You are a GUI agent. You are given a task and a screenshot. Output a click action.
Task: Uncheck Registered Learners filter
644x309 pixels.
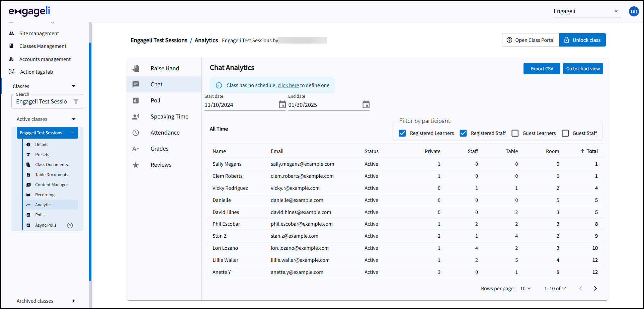click(402, 133)
